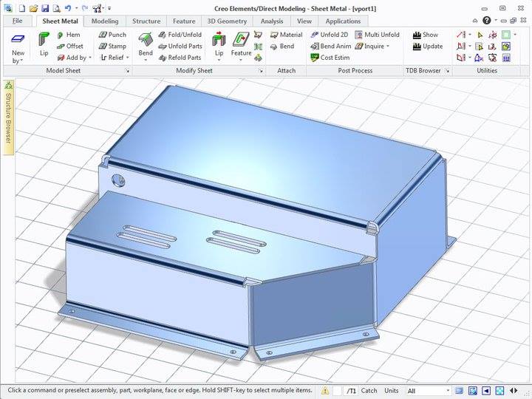Switch to the Applications tab
The image size is (532, 399).
click(343, 21)
